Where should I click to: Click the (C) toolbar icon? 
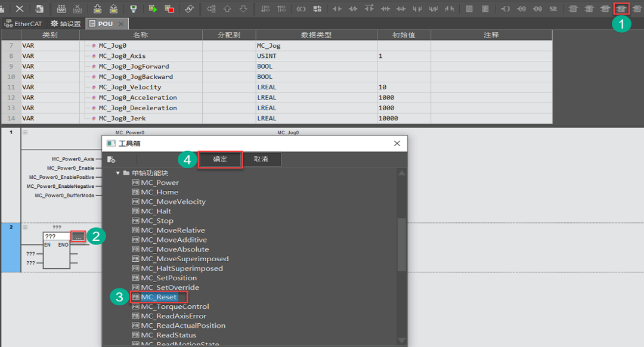point(301,8)
